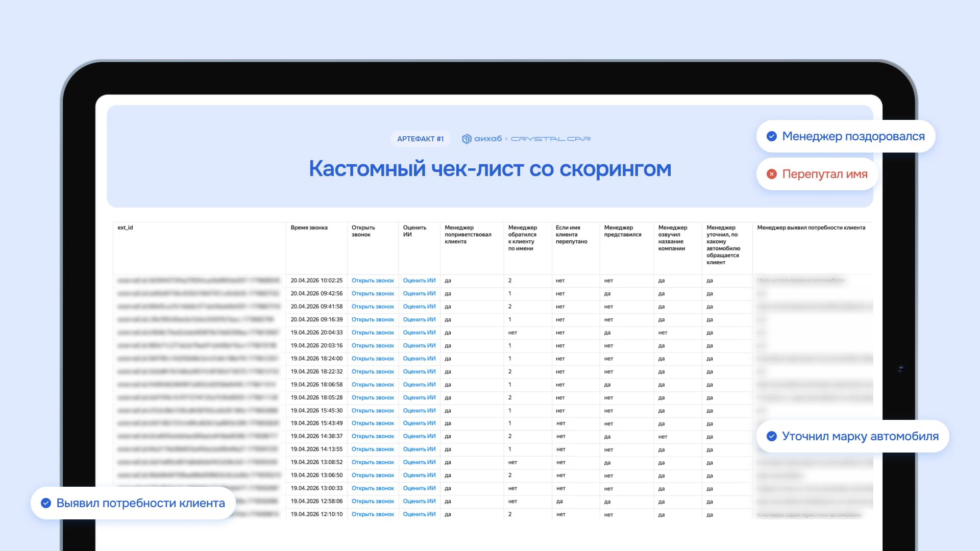Select the timestamp '19.04.2026 18:05:28'
Screen dimensions: 980x551
[x=316, y=397]
